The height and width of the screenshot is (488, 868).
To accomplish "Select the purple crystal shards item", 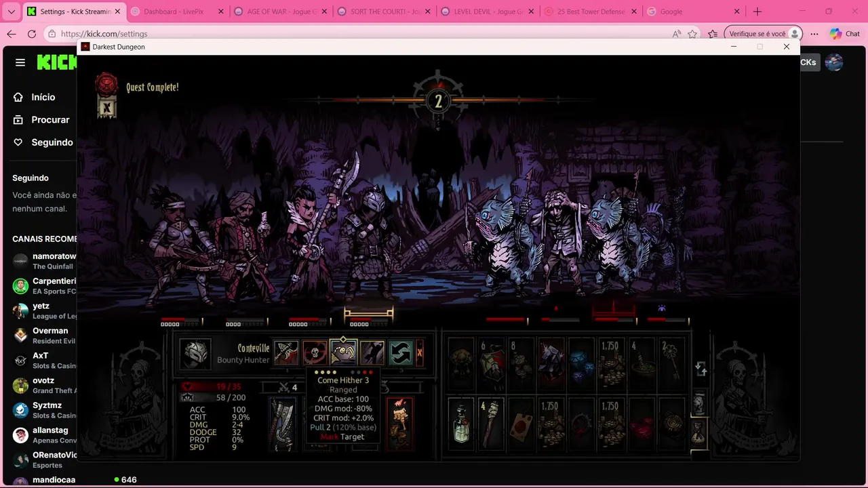I will click(551, 365).
